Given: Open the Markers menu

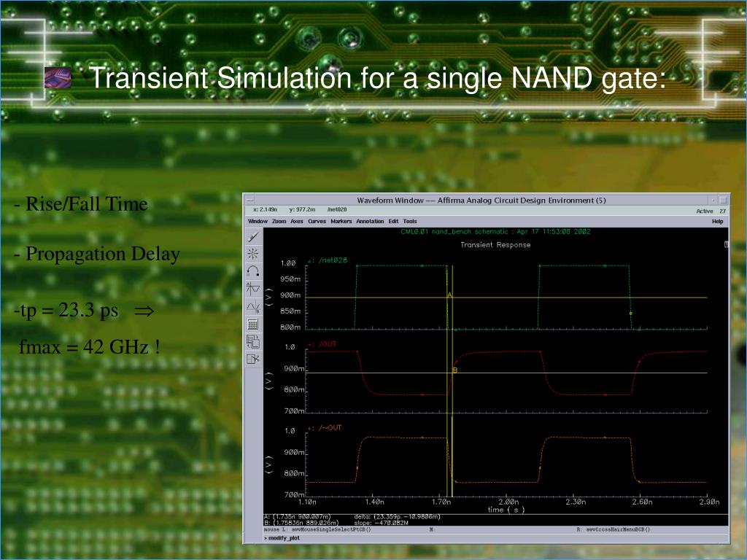Looking at the screenshot, I should tap(341, 222).
